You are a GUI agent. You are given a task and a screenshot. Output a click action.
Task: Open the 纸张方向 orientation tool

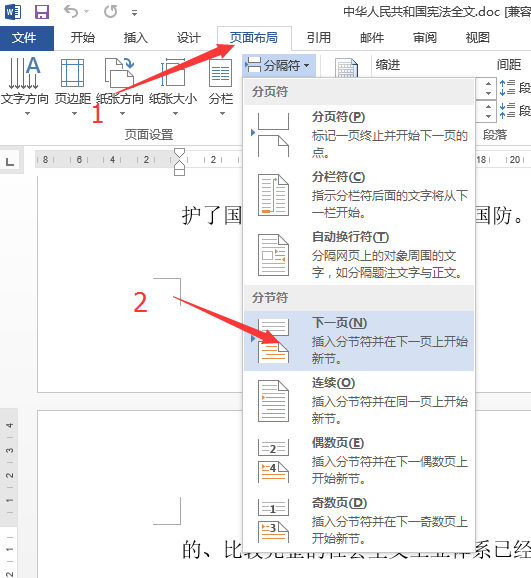point(120,82)
